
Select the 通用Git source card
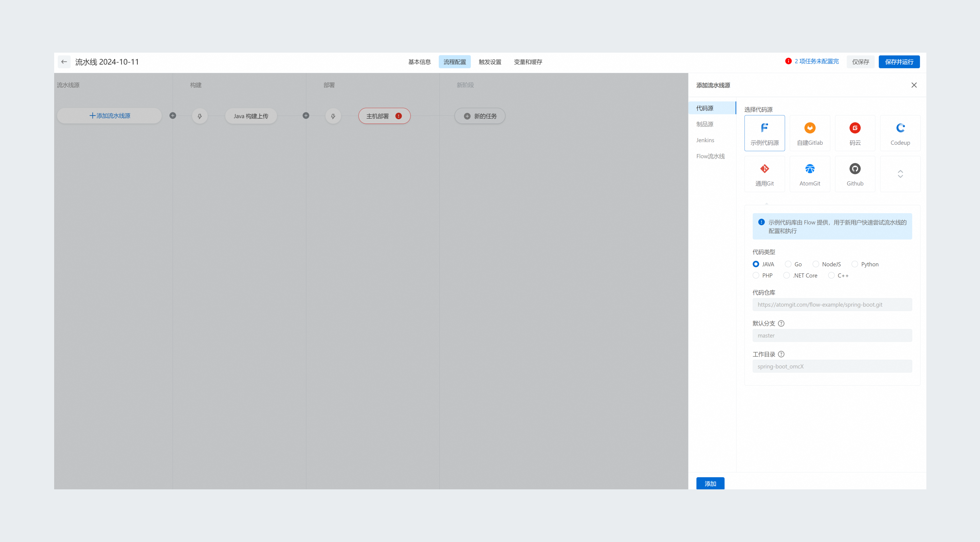[x=764, y=173]
